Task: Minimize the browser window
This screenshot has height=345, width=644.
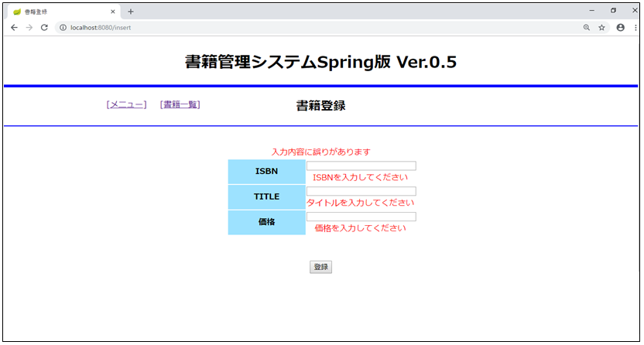Action: click(591, 11)
